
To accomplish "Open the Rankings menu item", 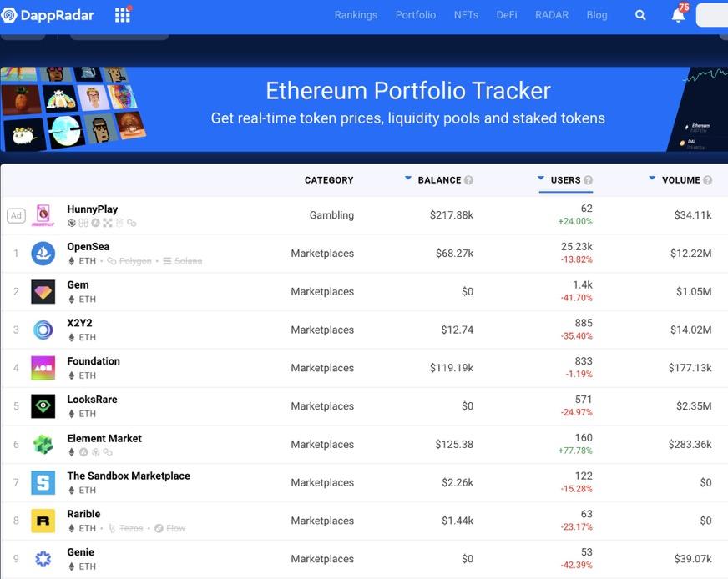I will (x=356, y=15).
